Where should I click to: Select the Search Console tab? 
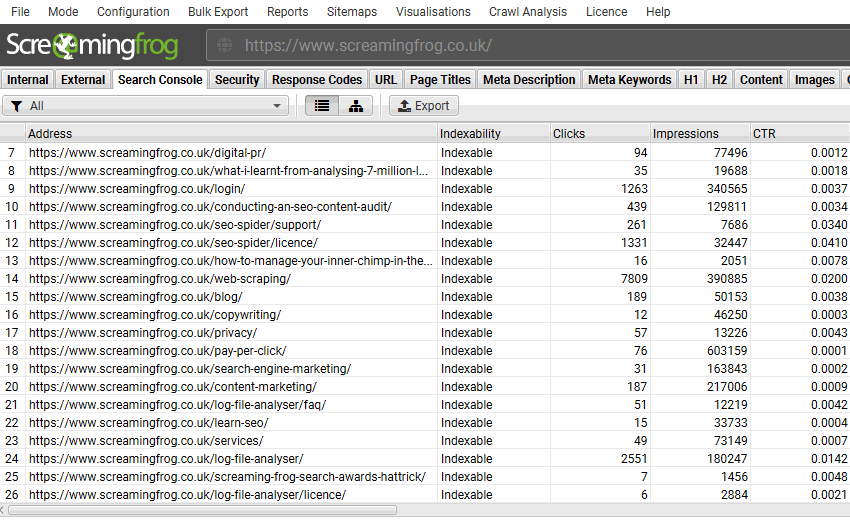[x=160, y=80]
